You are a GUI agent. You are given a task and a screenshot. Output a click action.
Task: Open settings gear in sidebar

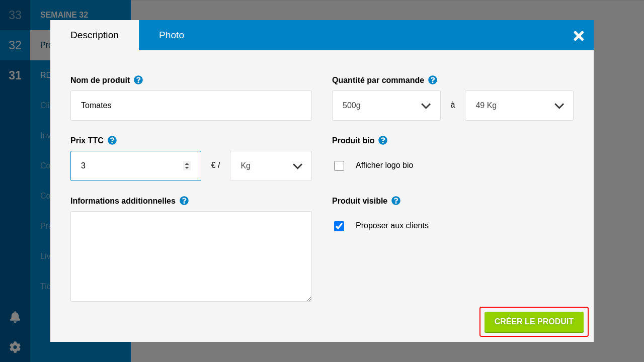pos(15,347)
